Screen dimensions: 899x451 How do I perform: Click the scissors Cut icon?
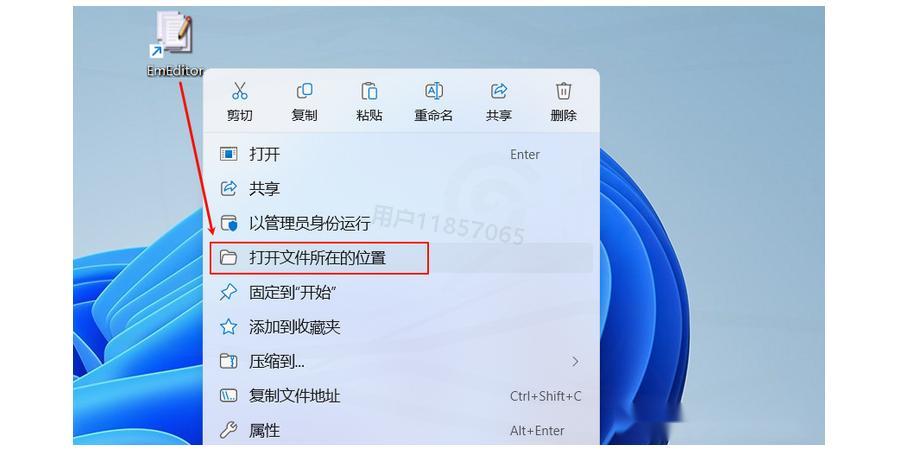point(240,91)
